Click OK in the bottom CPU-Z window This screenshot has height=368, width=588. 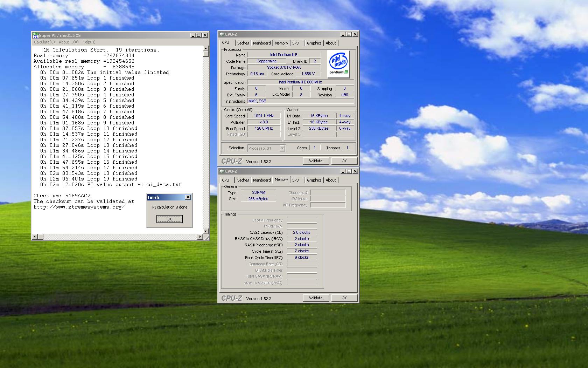pos(344,298)
